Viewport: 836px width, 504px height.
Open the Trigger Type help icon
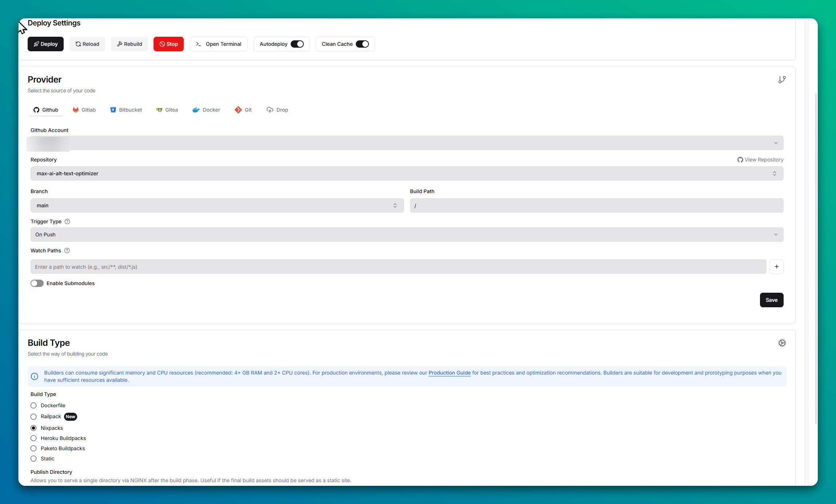click(67, 221)
